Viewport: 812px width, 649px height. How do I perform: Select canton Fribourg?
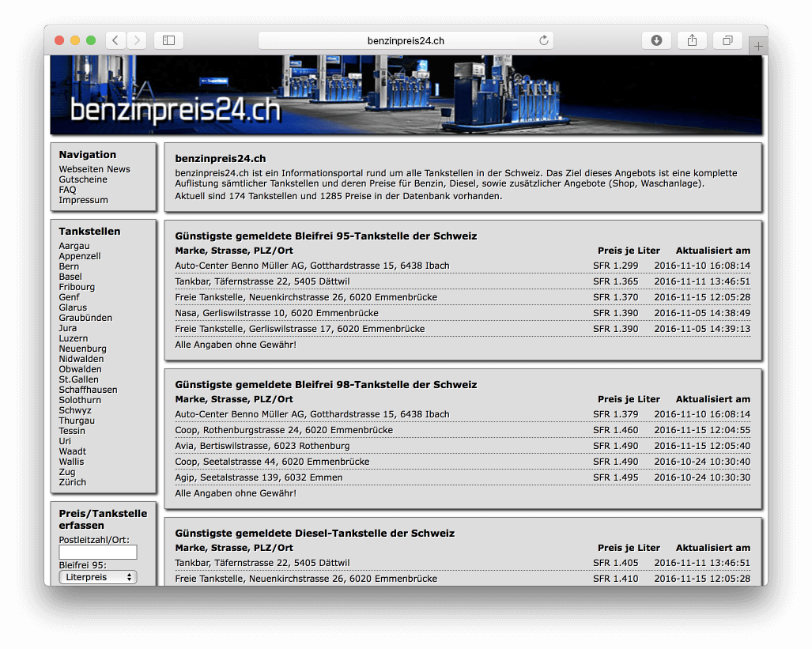coord(77,287)
